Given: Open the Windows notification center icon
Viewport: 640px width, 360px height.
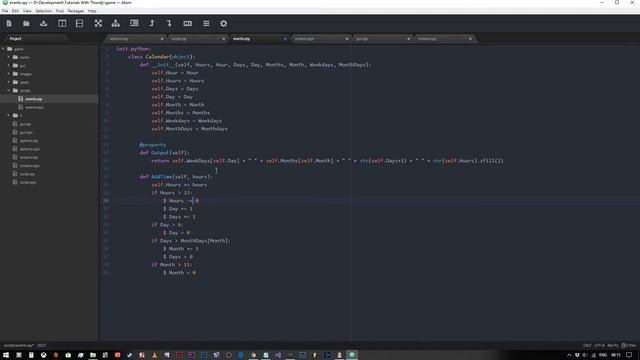Looking at the screenshot, I should pos(629,355).
